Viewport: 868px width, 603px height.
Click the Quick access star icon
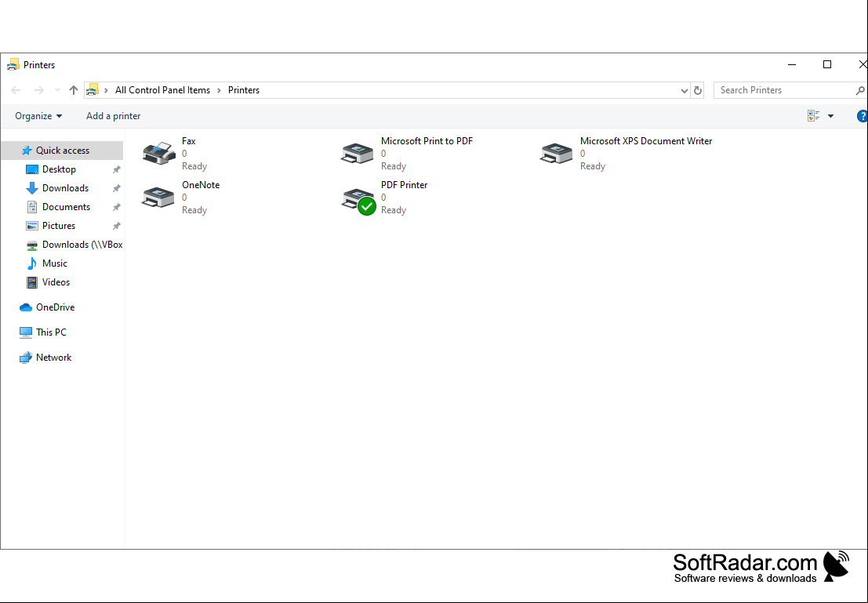[27, 151]
